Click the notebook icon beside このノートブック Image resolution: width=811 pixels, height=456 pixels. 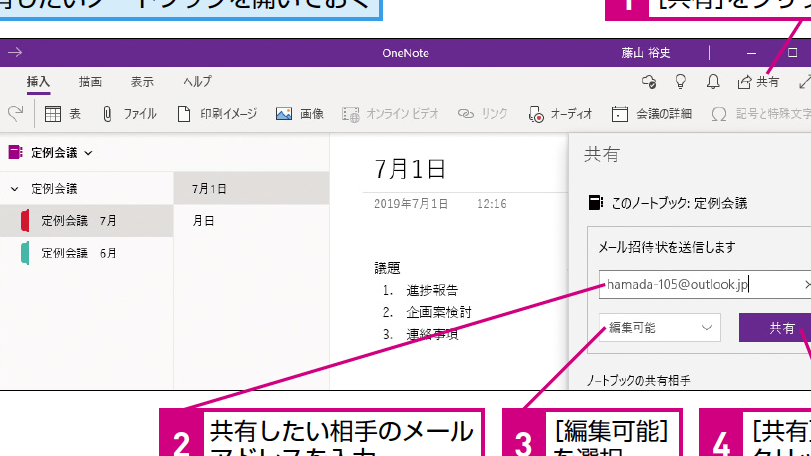pyautogui.click(x=596, y=203)
